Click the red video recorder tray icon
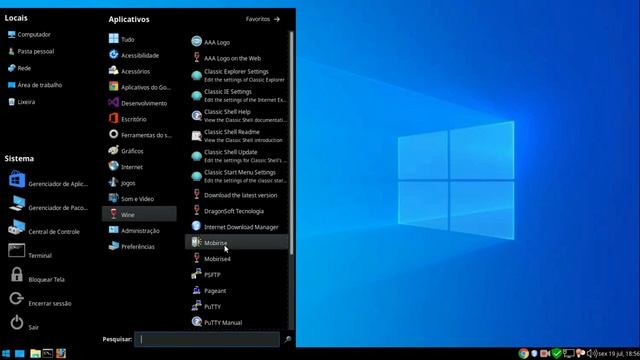Viewport: 640px width, 360px height. click(545, 353)
